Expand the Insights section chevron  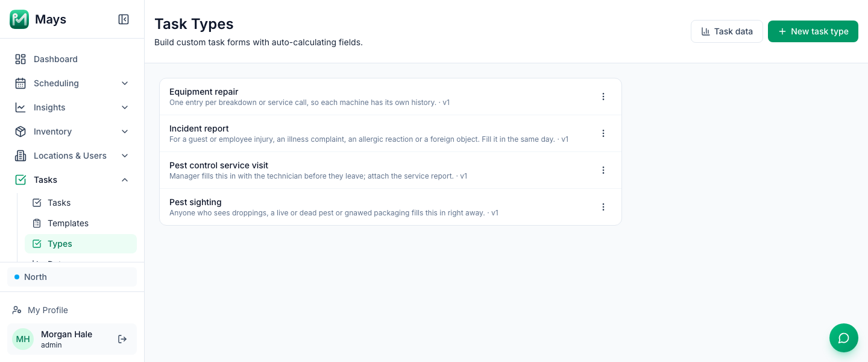click(x=125, y=107)
